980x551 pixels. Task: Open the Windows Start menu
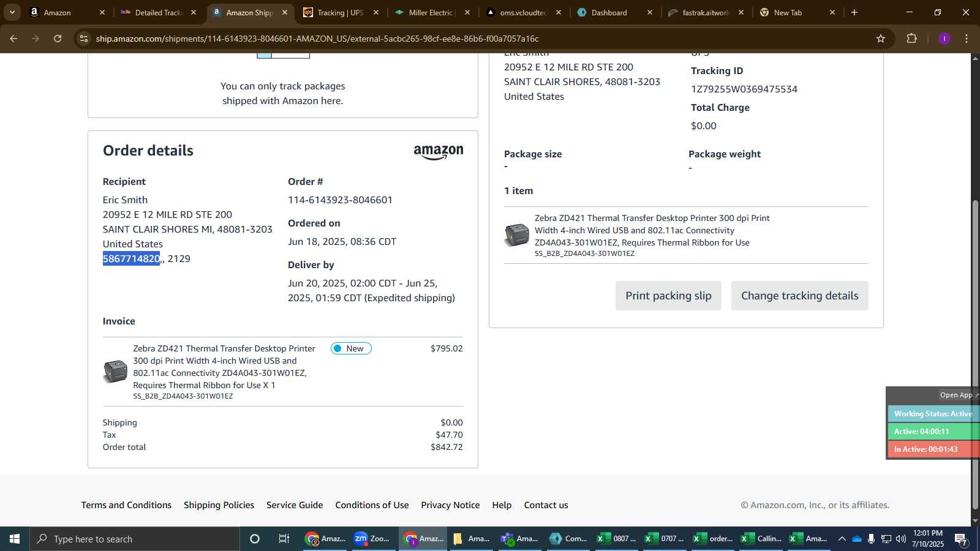pyautogui.click(x=15, y=539)
